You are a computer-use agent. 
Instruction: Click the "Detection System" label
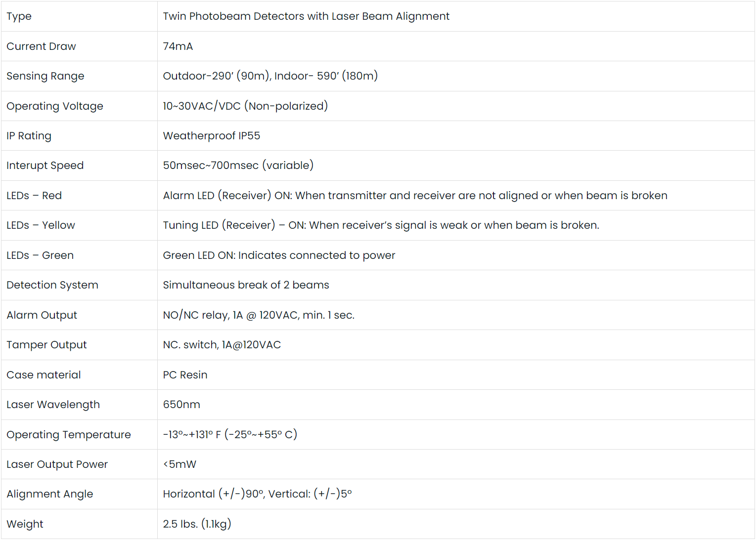click(52, 285)
